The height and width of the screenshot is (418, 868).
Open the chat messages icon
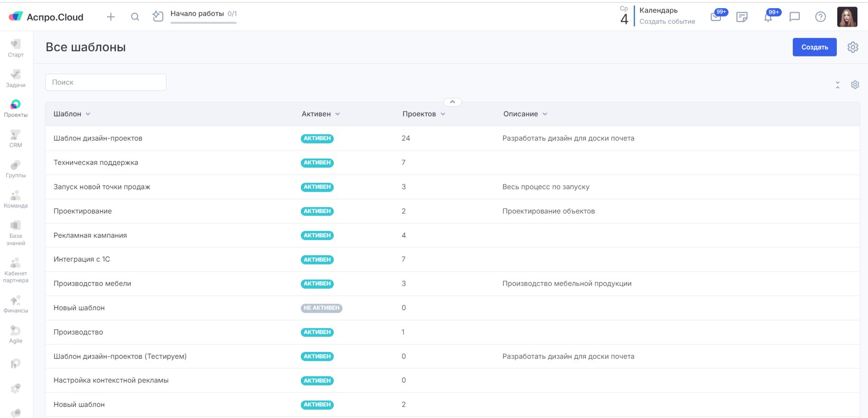pyautogui.click(x=795, y=17)
